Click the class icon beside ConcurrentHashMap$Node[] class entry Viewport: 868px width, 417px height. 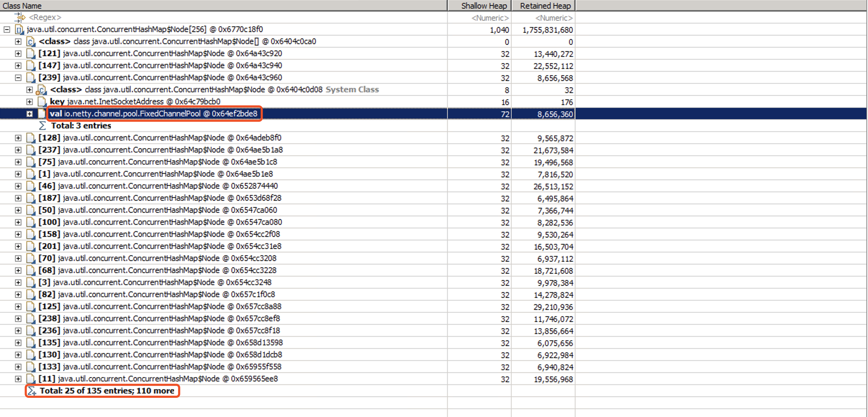coord(31,42)
